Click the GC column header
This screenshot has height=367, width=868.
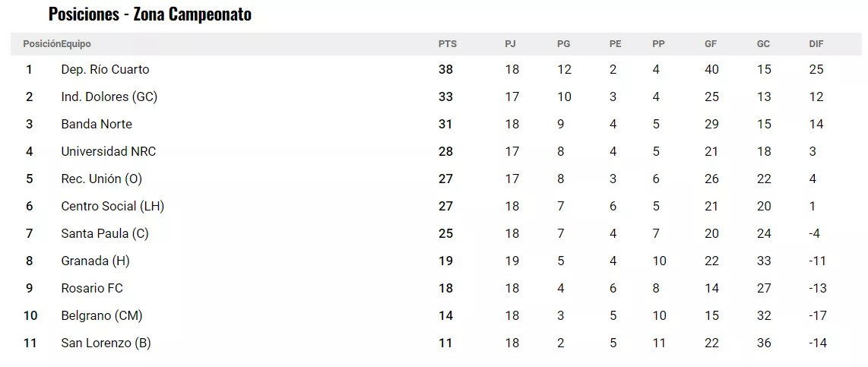click(x=763, y=44)
